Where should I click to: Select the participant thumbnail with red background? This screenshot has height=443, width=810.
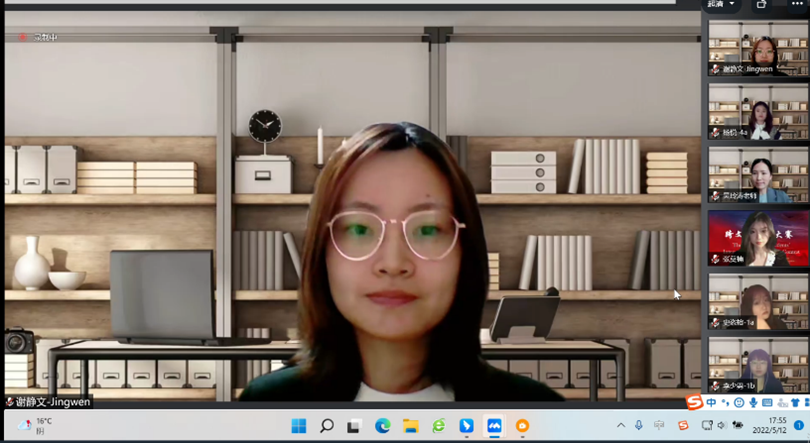(x=758, y=239)
